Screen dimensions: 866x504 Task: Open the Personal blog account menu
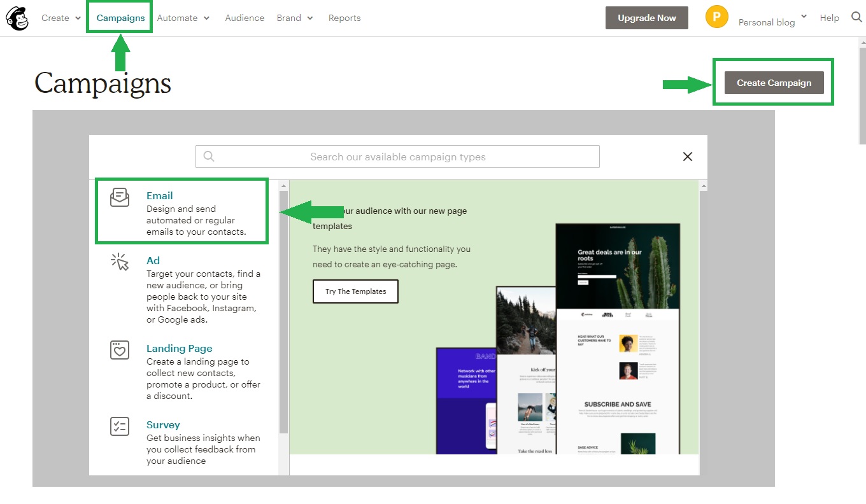coord(772,22)
